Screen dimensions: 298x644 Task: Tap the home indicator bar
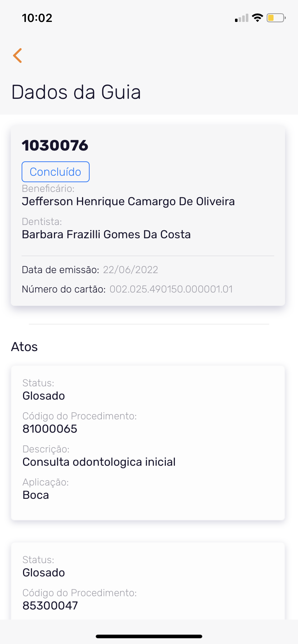tap(149, 636)
